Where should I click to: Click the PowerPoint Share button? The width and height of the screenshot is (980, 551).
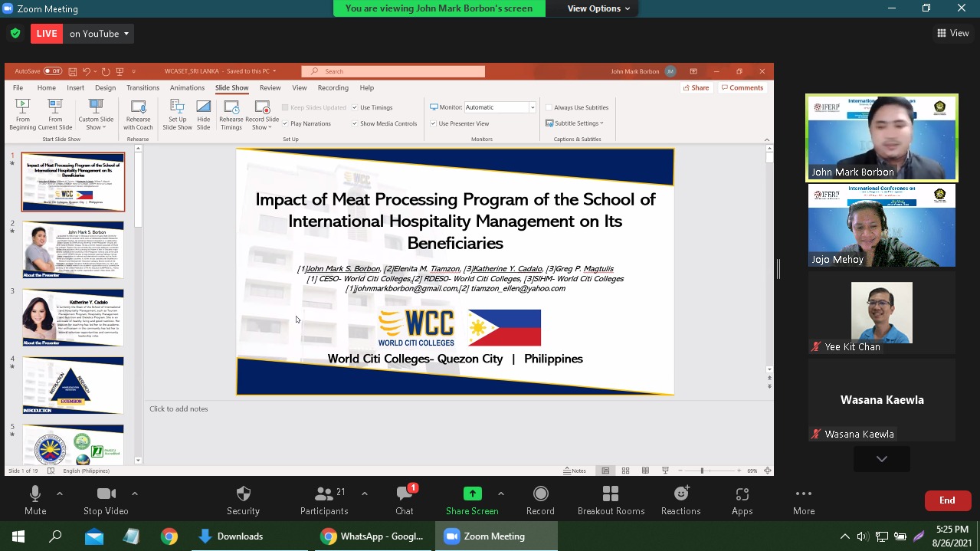[x=696, y=88]
